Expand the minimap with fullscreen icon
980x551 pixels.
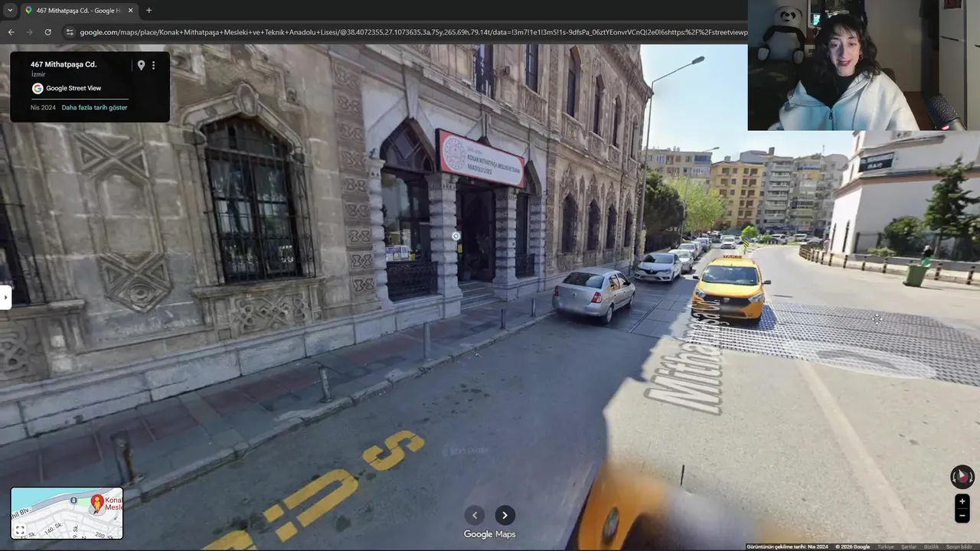point(20,530)
